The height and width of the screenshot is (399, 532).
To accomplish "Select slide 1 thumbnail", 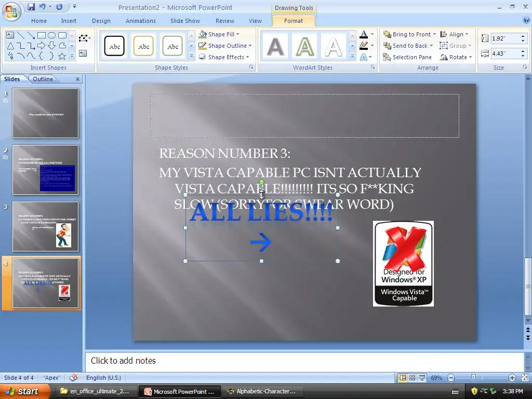I will pos(46,113).
